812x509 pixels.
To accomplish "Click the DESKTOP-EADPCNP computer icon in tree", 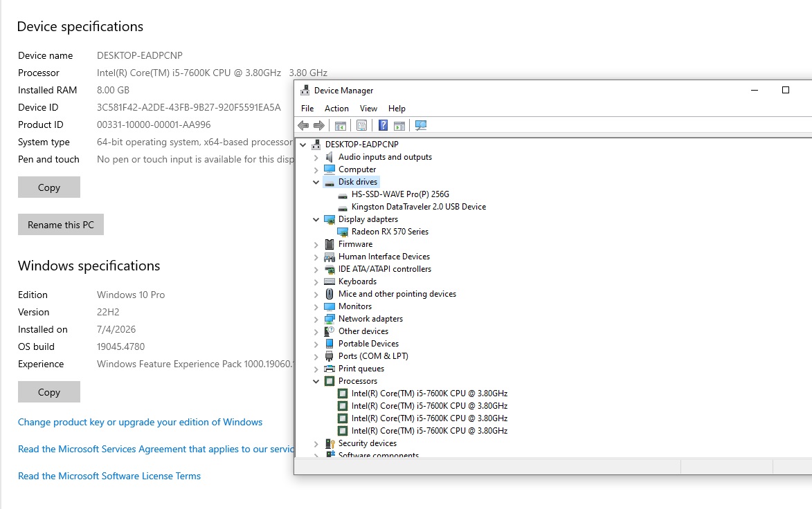I will pos(316,145).
